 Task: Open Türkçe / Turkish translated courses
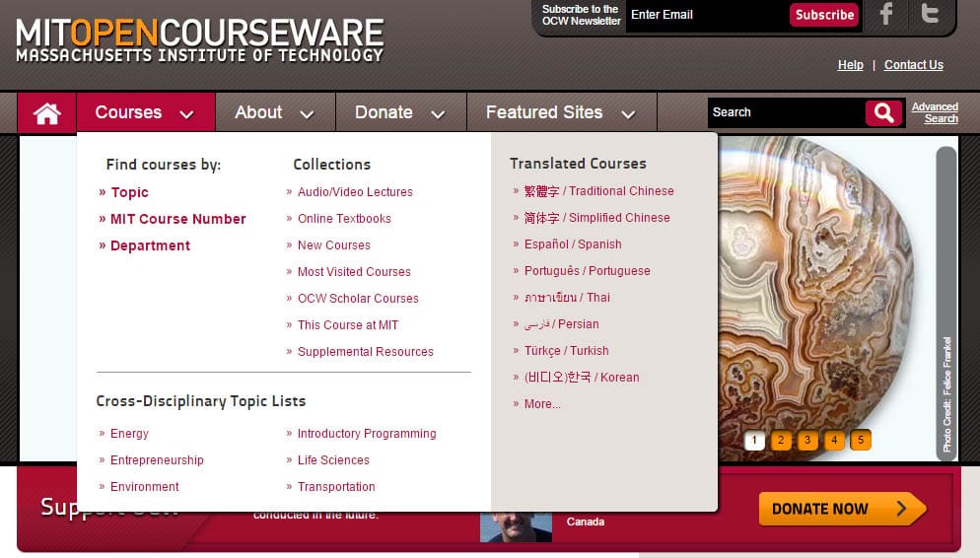click(566, 351)
